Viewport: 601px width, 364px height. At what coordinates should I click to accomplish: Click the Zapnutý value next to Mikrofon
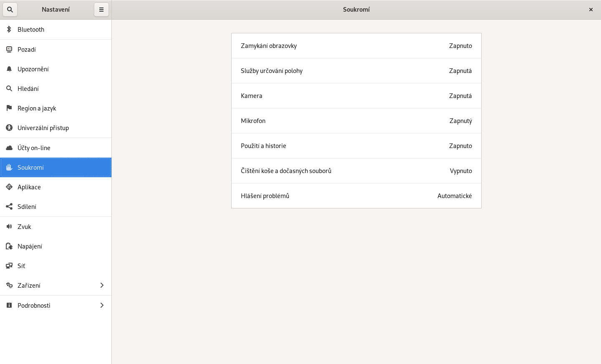pyautogui.click(x=461, y=121)
